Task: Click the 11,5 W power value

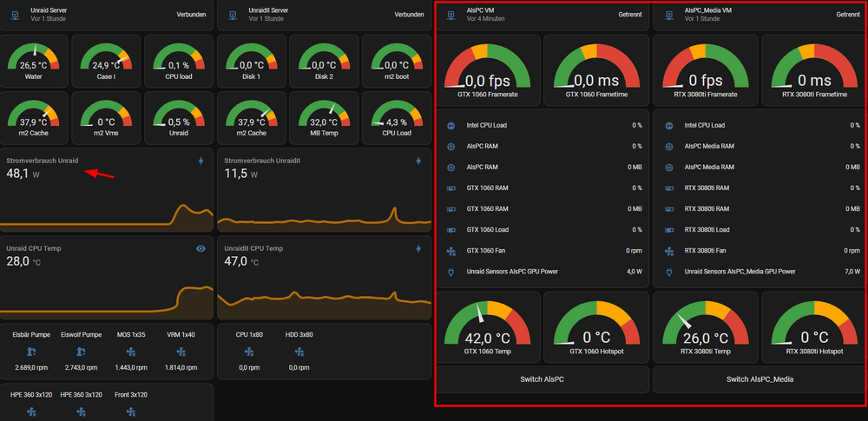Action: coord(240,174)
